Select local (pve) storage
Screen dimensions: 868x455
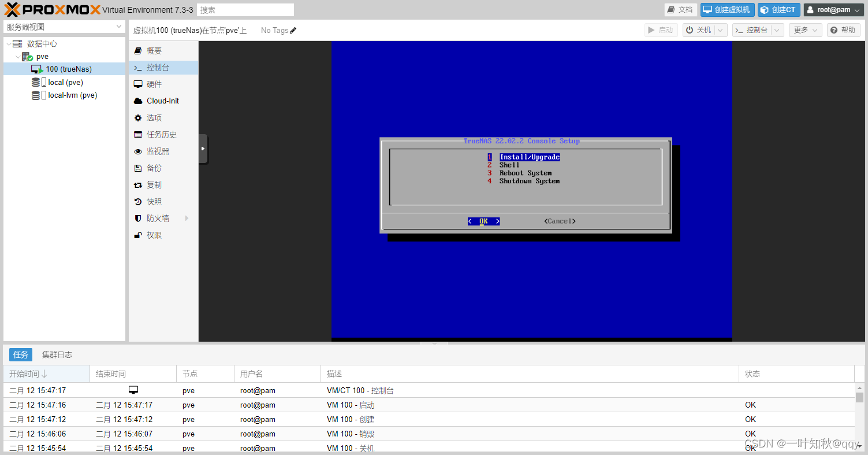click(x=65, y=82)
